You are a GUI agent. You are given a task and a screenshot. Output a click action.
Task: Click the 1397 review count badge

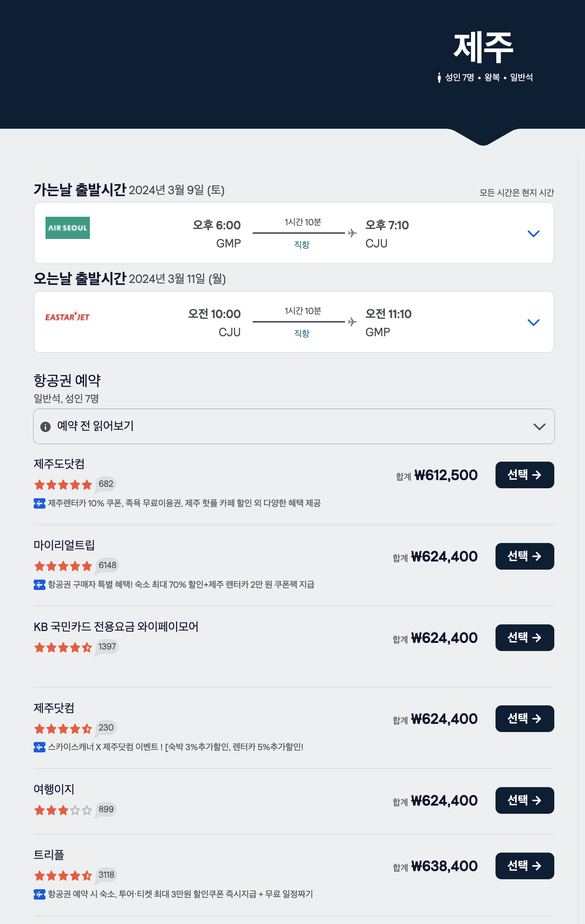[107, 647]
